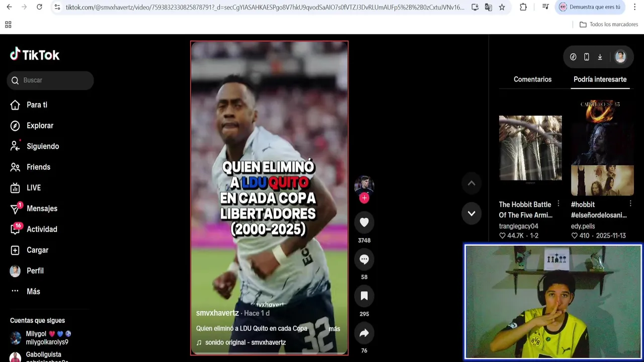Go to next video with down arrow

tap(471, 213)
